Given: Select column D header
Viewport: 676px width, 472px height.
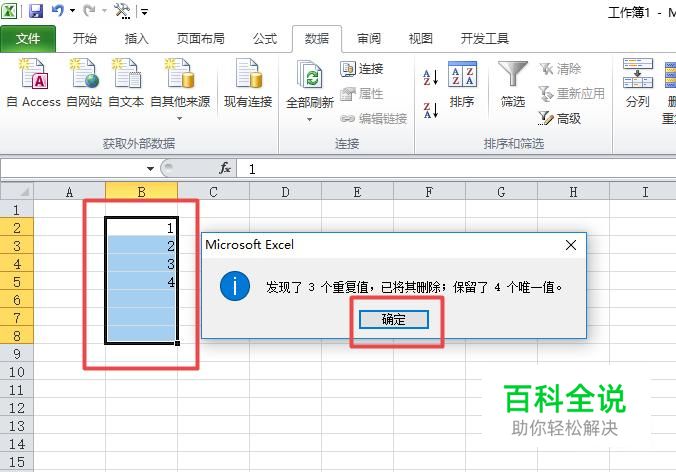Looking at the screenshot, I should tap(285, 192).
